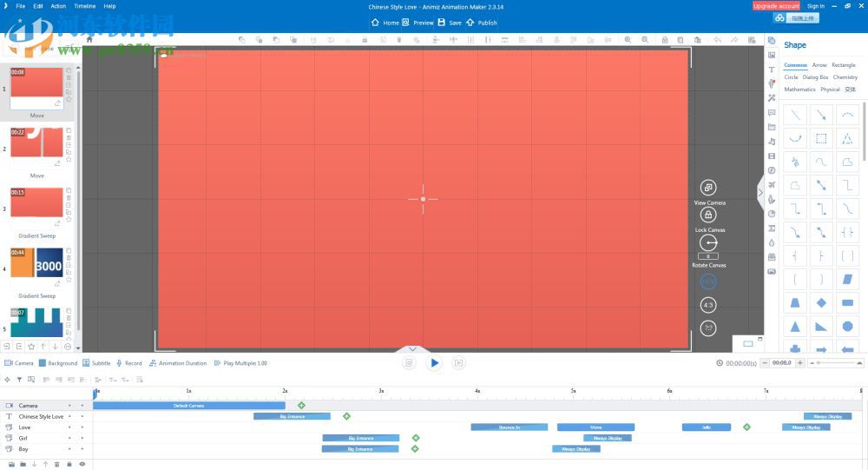Select the dashed rectangle shape

pos(821,138)
